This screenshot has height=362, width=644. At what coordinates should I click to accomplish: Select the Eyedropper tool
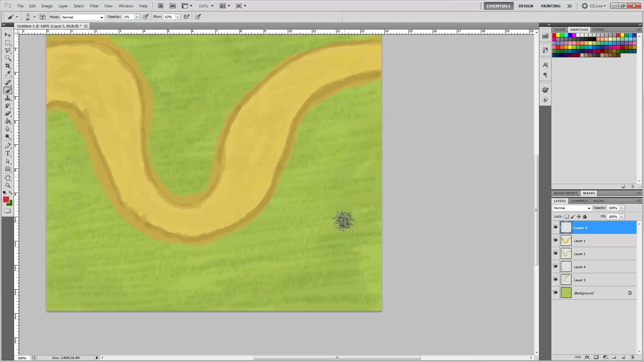tap(8, 73)
